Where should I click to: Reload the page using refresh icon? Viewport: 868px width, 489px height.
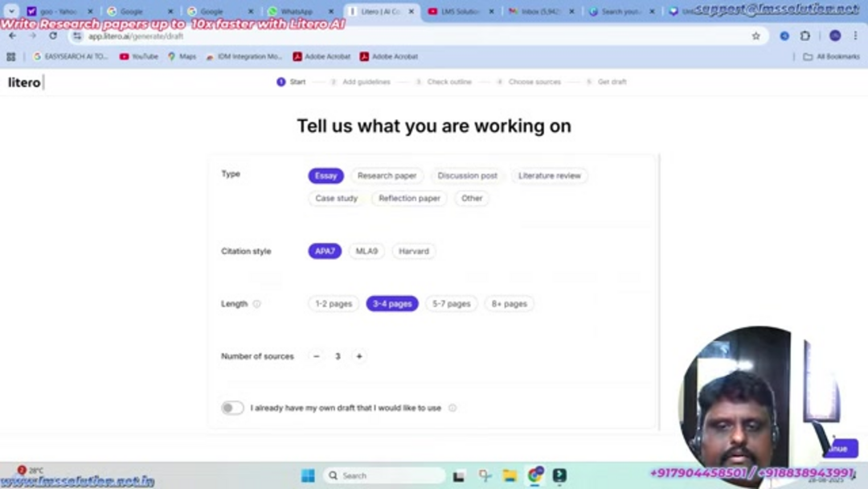[53, 36]
